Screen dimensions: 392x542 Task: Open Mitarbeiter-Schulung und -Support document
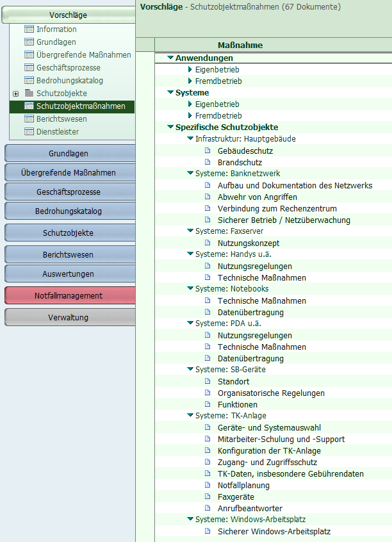[281, 439]
